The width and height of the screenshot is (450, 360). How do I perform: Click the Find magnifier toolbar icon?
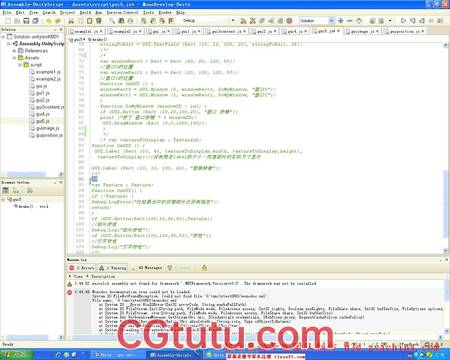[x=112, y=21]
